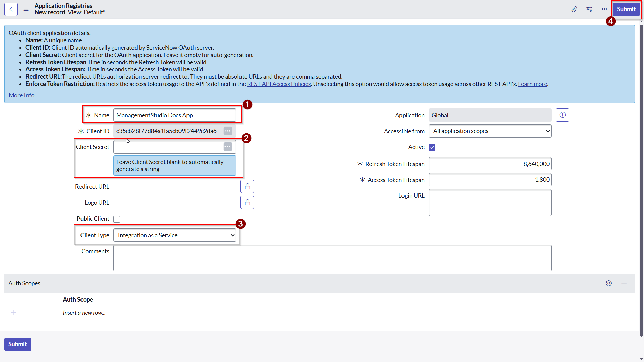Toggle the Client Secret reveal icon
Viewport: 644px width, 362px height.
[228, 147]
